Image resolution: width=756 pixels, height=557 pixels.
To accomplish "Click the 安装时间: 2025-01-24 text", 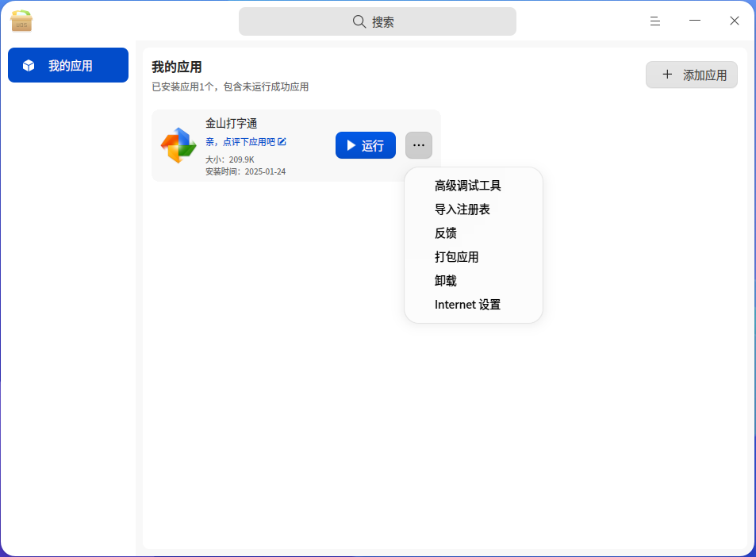I will click(x=245, y=171).
